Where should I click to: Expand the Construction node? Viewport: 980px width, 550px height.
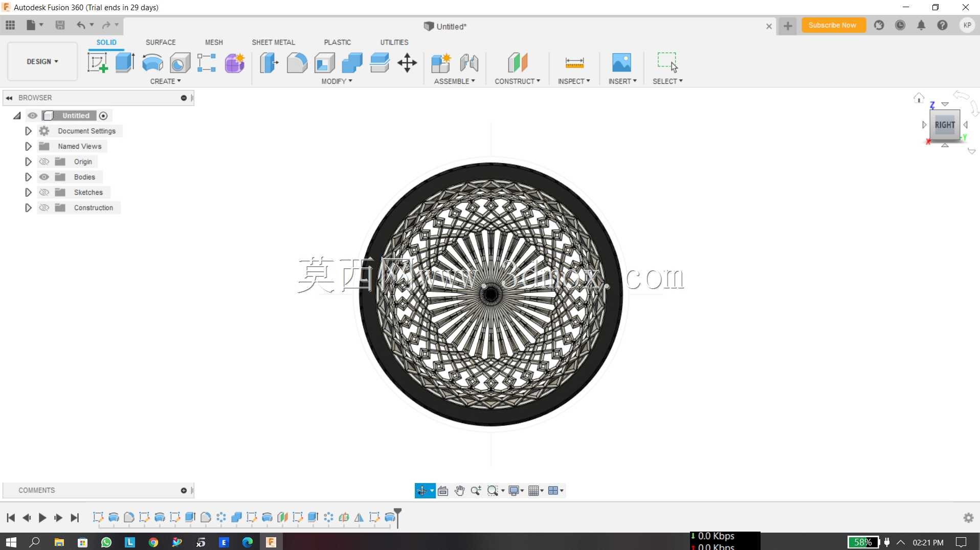pos(28,208)
